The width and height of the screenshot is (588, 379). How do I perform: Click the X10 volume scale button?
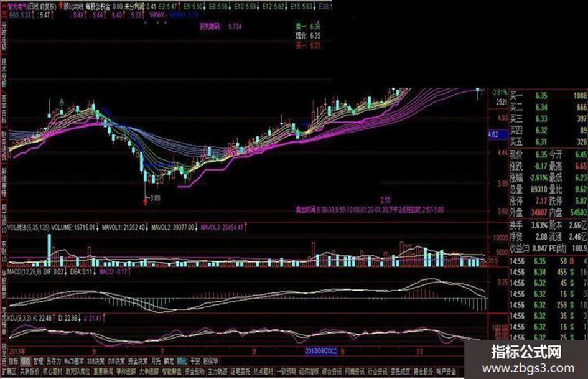[x=494, y=261]
